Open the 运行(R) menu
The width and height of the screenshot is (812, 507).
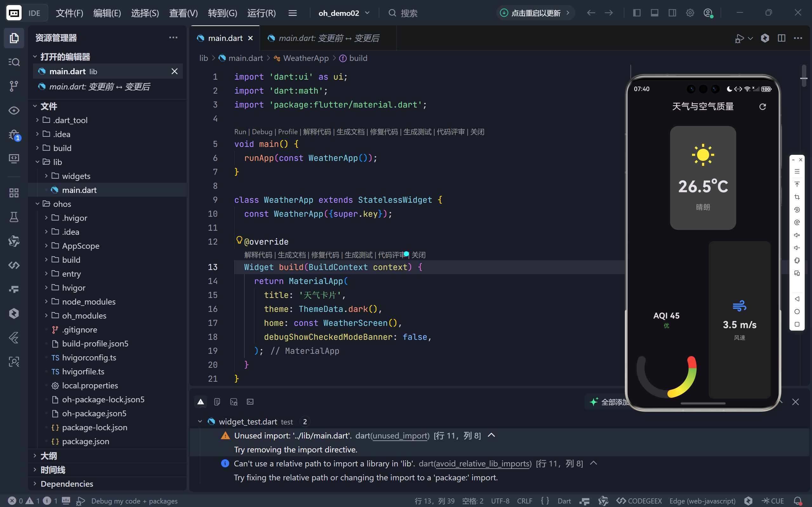pyautogui.click(x=261, y=13)
